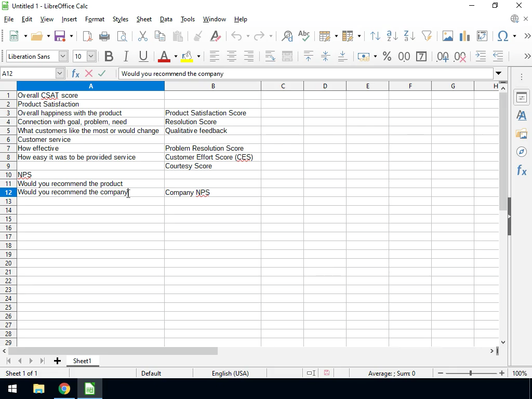Viewport: 532px width, 399px height.
Task: Open sidebar Functions fx panel
Action: point(522,170)
